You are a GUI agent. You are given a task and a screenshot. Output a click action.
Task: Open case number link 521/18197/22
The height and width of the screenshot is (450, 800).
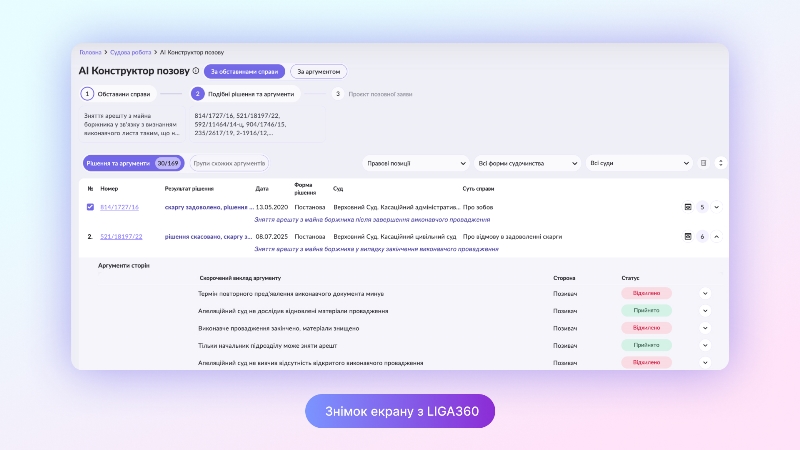121,237
